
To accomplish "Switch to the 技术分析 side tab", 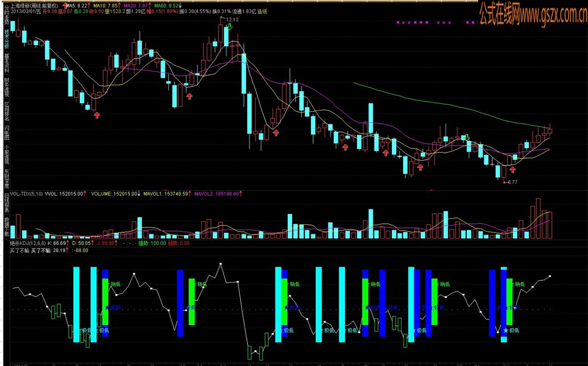I will click(x=6, y=39).
